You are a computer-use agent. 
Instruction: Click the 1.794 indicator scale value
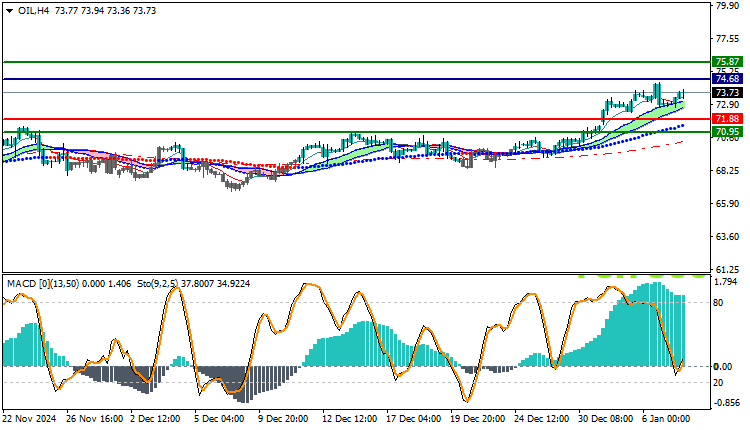726,282
